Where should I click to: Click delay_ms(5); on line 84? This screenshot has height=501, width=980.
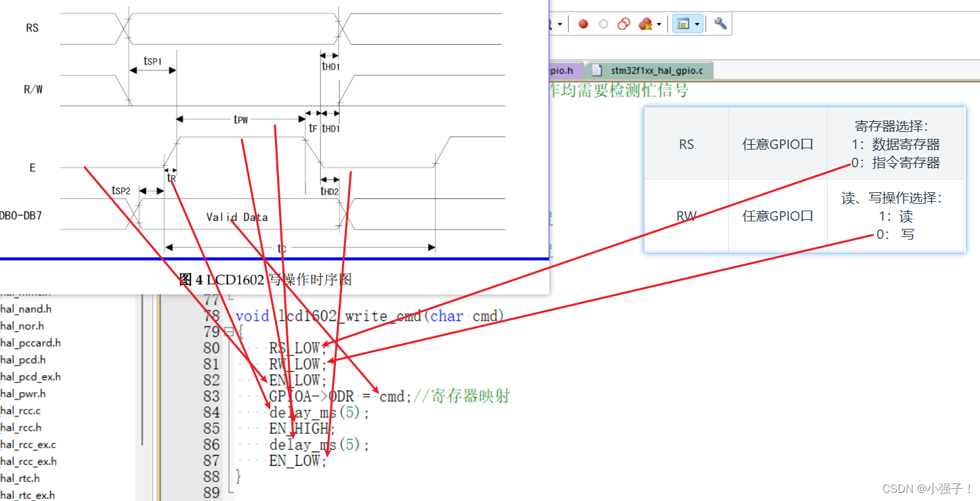pos(320,412)
